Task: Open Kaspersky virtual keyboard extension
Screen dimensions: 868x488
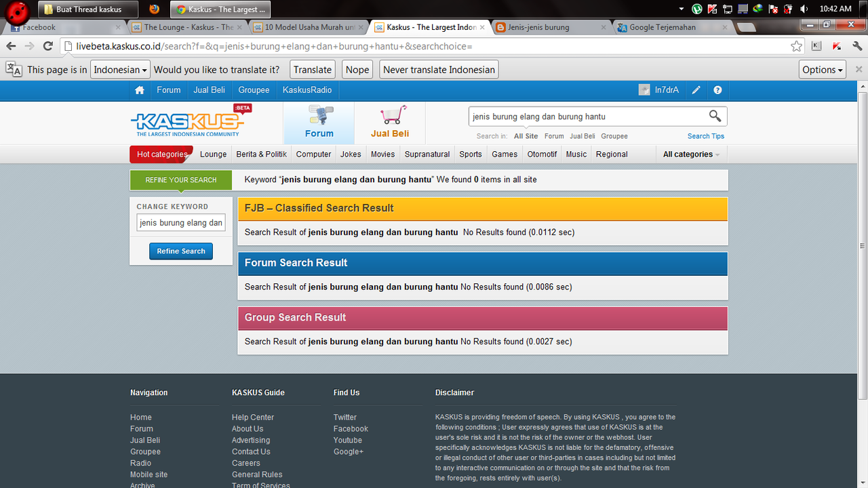Action: [x=816, y=46]
